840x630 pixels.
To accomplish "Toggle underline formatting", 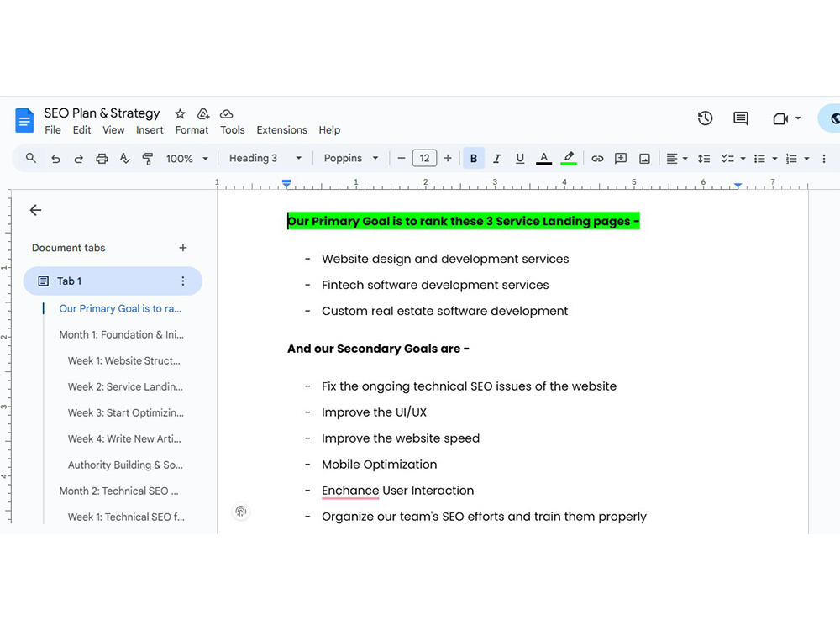I will point(520,159).
